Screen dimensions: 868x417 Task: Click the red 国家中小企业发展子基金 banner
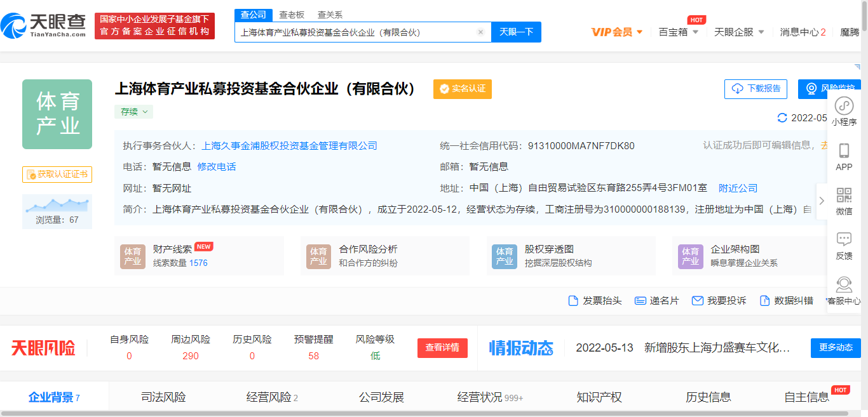[x=154, y=25]
